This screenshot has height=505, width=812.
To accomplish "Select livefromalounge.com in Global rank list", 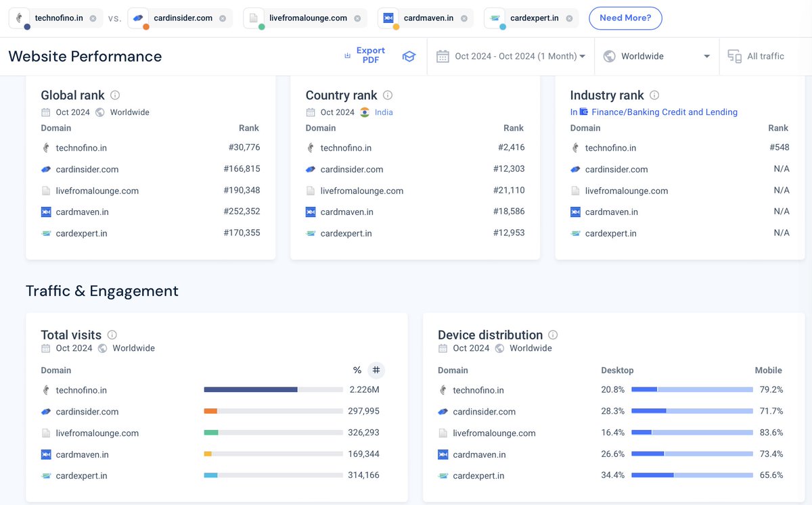I will click(x=97, y=191).
